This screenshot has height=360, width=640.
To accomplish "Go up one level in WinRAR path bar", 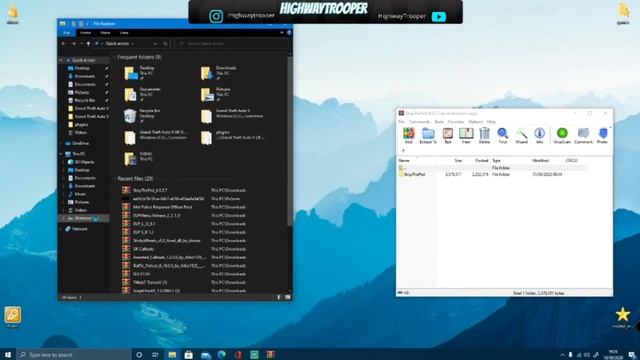I will [x=403, y=151].
